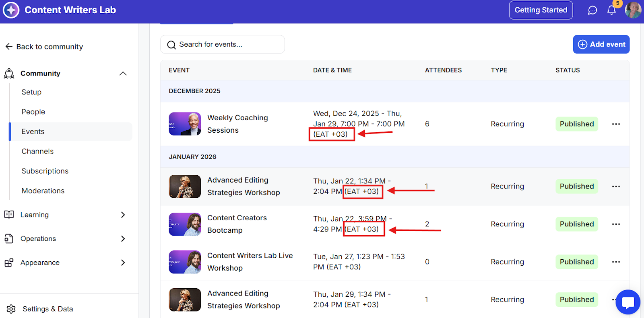Click the search magnifier icon
The height and width of the screenshot is (318, 644).
point(171,45)
